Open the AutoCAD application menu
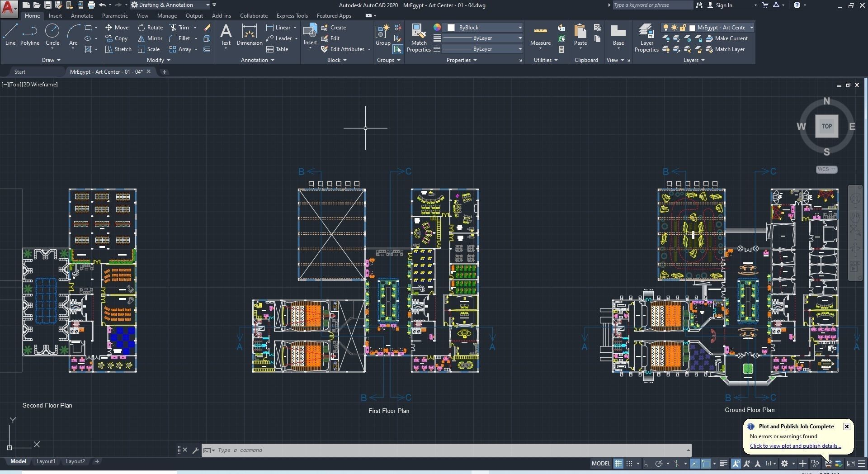The width and height of the screenshot is (868, 474). [x=9, y=8]
